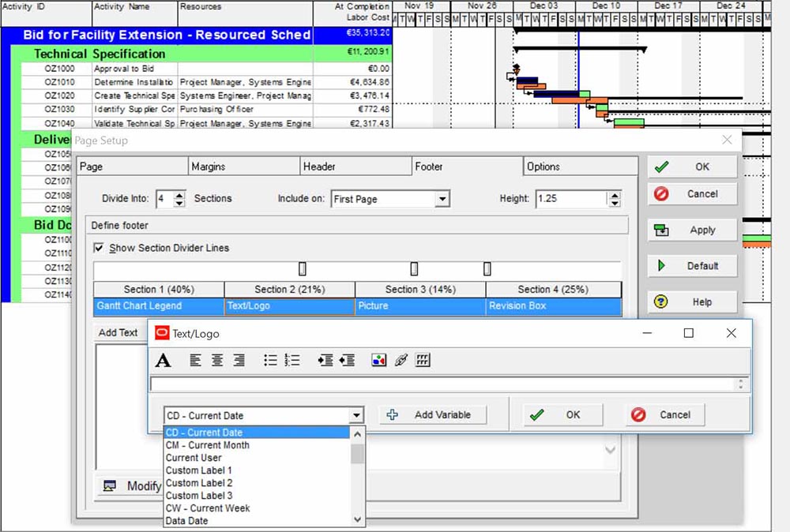Click the Add Variable button
The width and height of the screenshot is (790, 532).
(x=433, y=415)
